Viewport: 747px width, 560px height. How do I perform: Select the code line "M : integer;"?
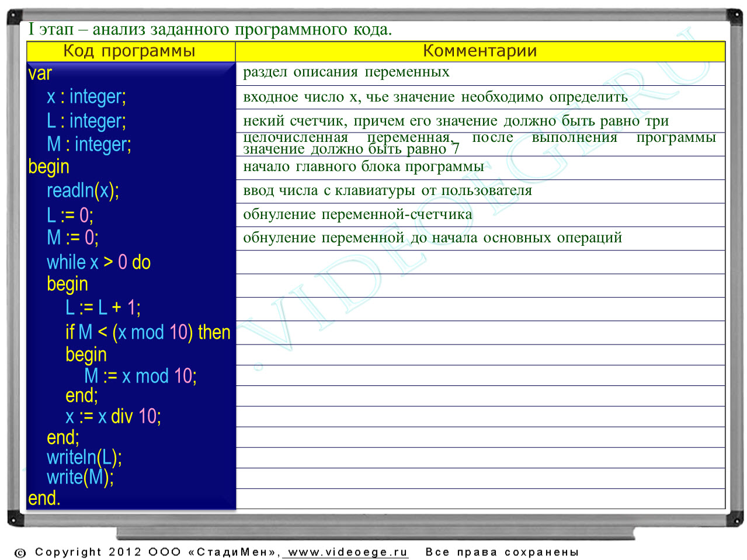pyautogui.click(x=89, y=144)
